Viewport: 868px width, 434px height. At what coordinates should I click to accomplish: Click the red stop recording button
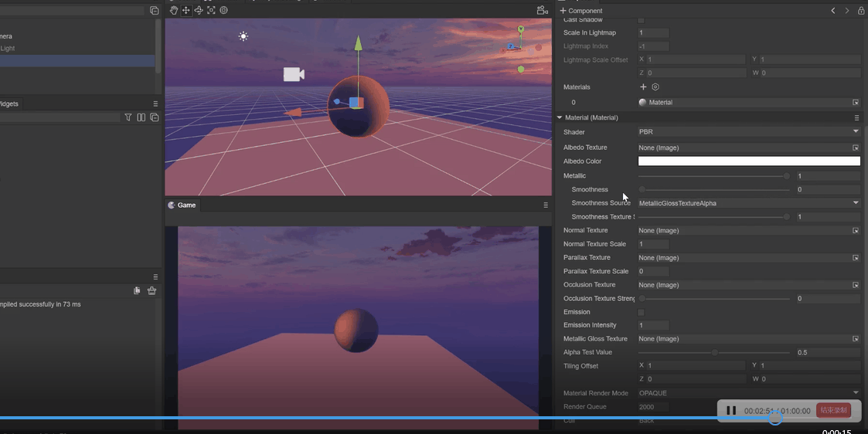pos(833,410)
